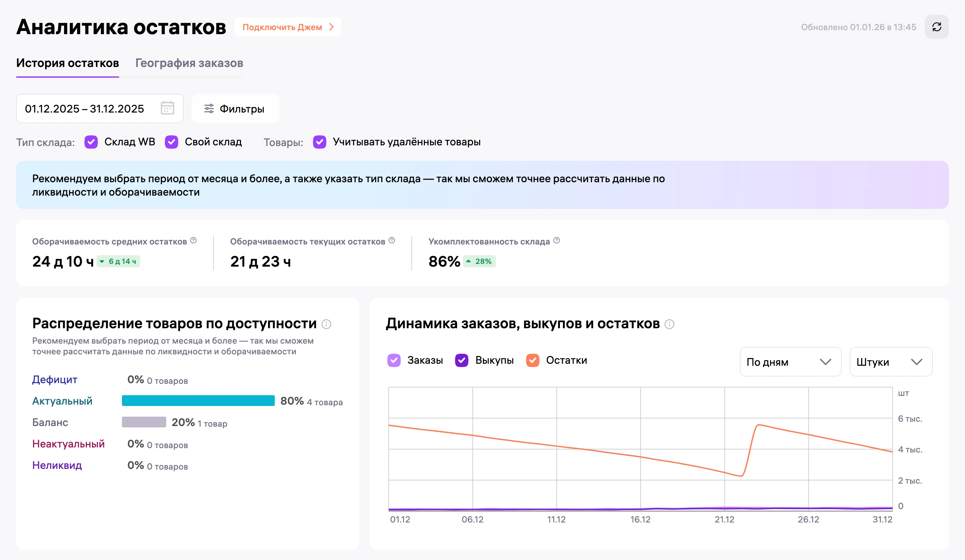Toggle the Свой склад checkbox
This screenshot has height=560, width=965.
tap(172, 142)
